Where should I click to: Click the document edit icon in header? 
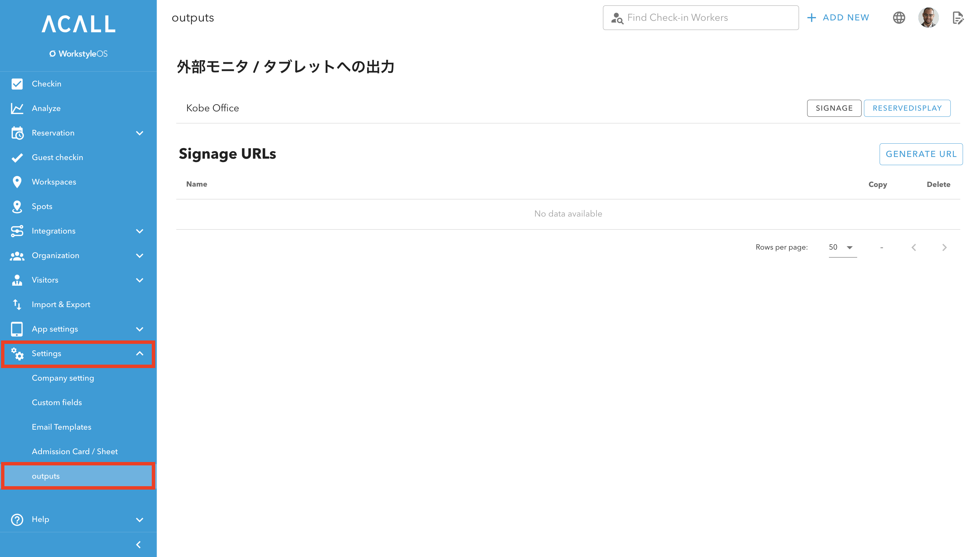click(x=958, y=18)
